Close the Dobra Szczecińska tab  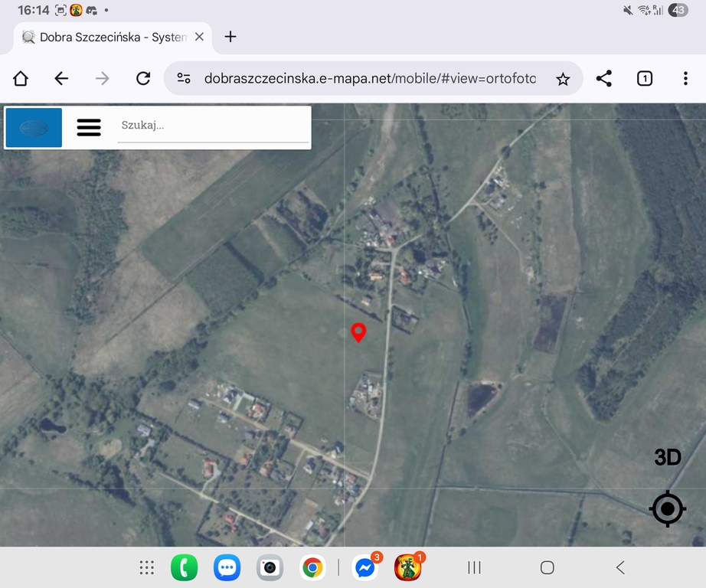click(199, 37)
